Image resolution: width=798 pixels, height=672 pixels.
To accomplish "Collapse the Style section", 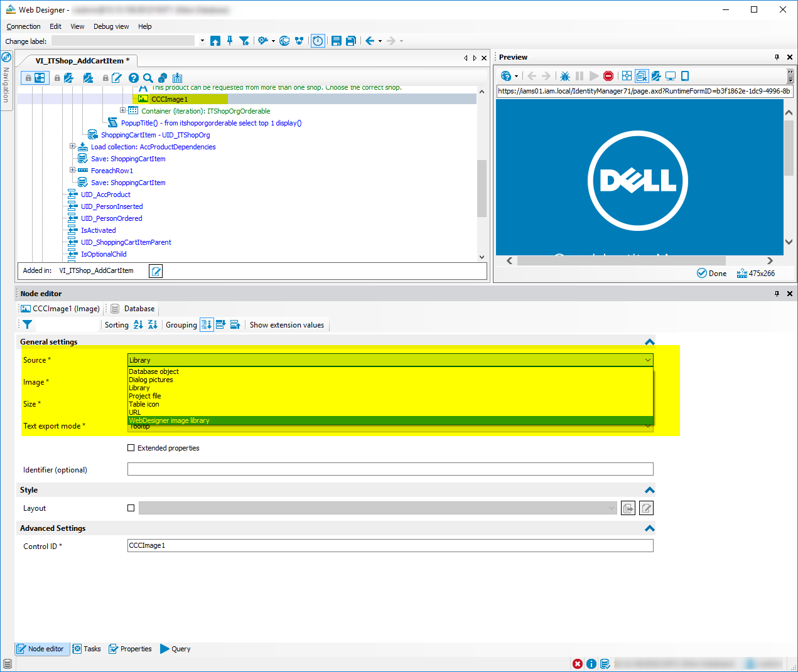I will (650, 490).
